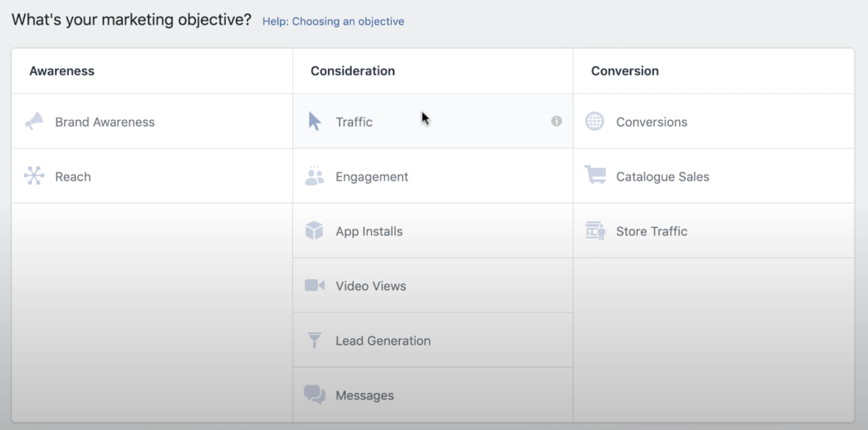This screenshot has height=430, width=868.
Task: Select the Messages objective
Action: pos(433,395)
